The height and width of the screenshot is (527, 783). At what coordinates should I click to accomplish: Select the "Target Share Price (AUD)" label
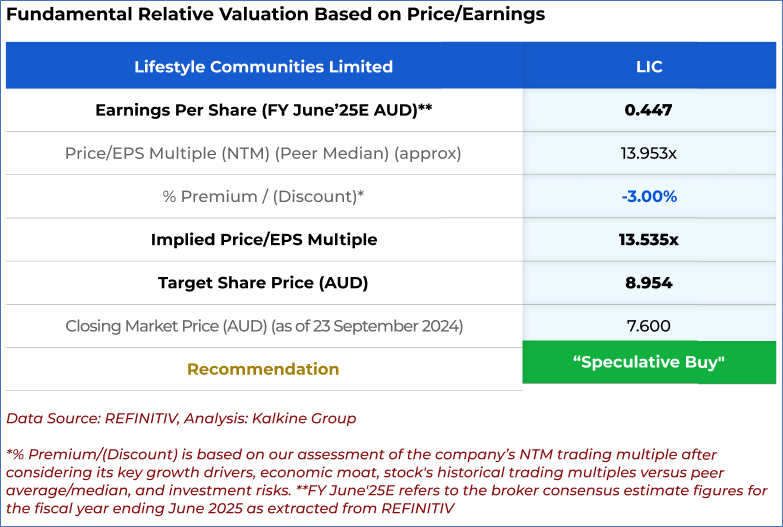(263, 283)
